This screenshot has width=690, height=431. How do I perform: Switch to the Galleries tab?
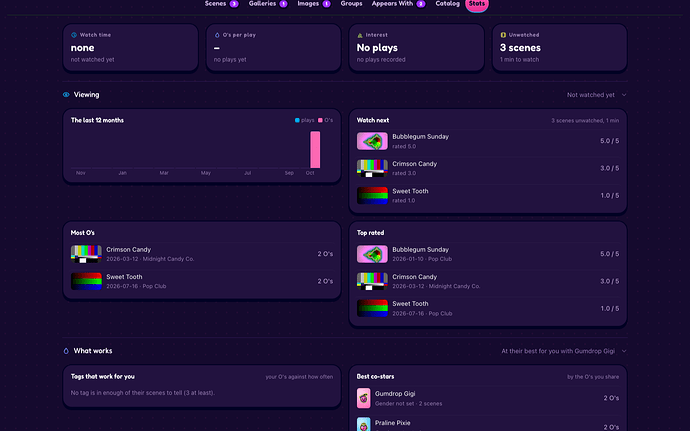pos(268,4)
